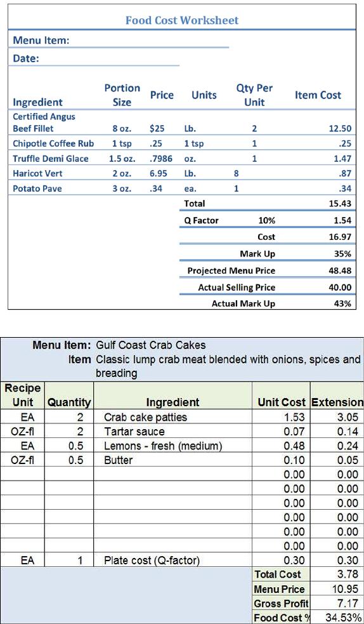
Task: Select the Gulf Coast Crab Cakes menu item cell
Action: point(151,344)
